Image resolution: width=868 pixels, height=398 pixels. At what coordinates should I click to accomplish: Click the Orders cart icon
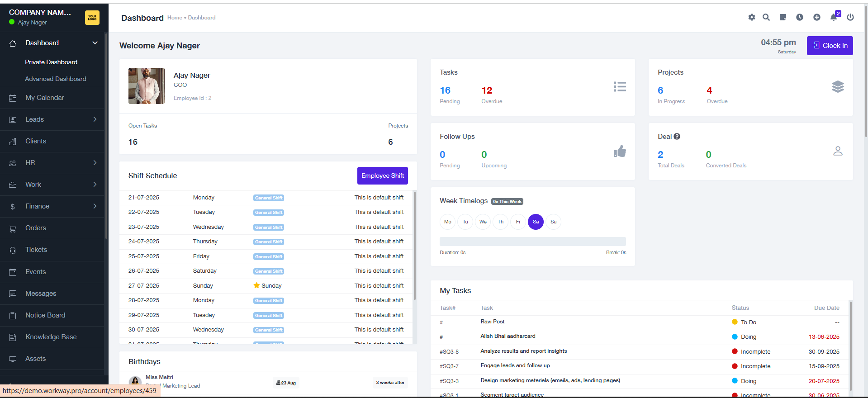13,229
